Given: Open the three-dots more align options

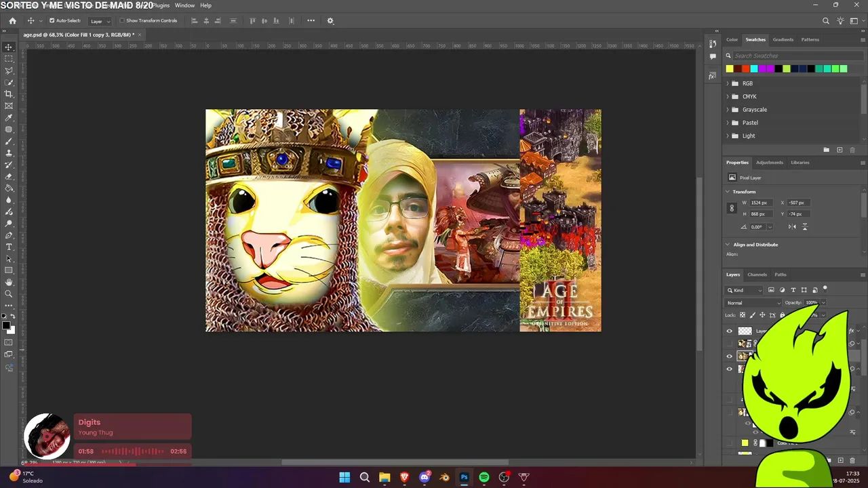Looking at the screenshot, I should point(311,21).
